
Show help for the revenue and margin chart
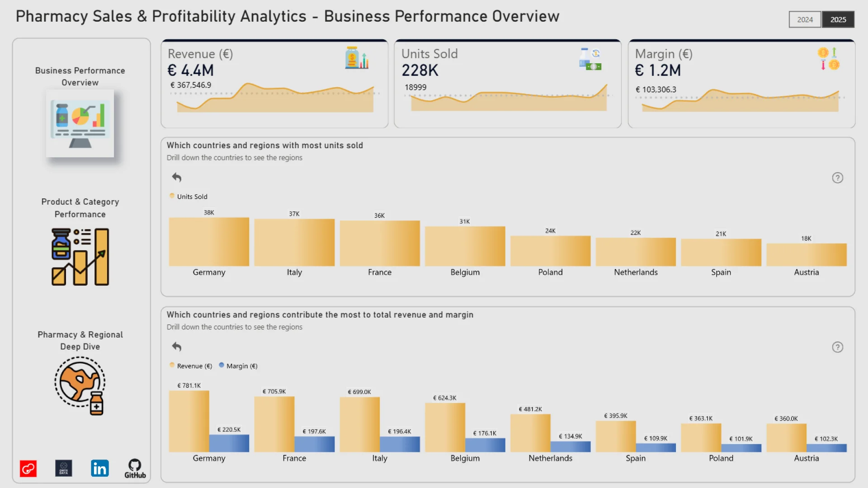tap(837, 347)
